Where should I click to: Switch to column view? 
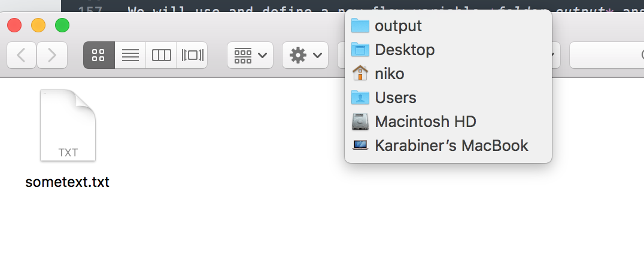coord(161,56)
